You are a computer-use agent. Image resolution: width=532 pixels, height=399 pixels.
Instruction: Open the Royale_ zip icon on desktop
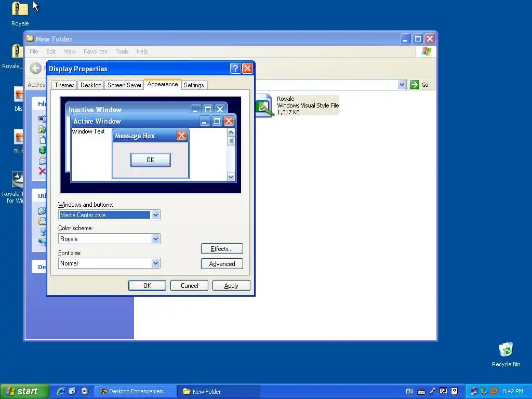(x=17, y=51)
